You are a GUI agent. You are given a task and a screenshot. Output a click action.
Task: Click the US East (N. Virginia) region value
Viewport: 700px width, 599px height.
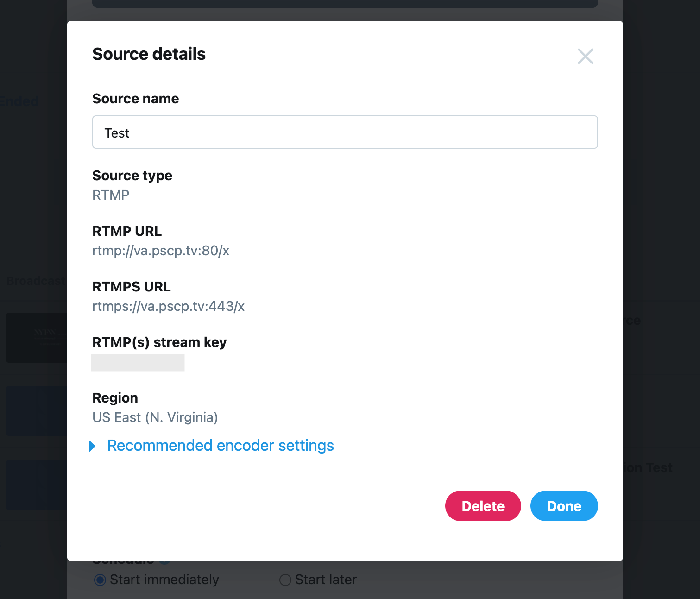[x=155, y=417]
